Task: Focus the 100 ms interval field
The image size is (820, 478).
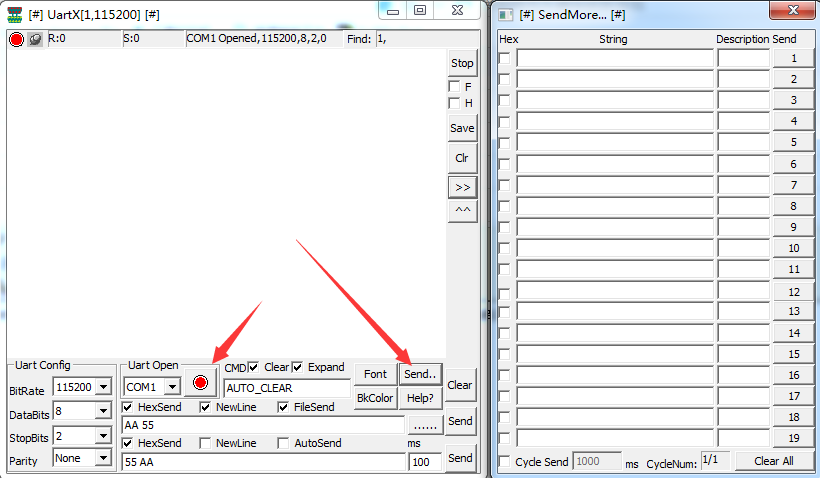Action: point(426,462)
